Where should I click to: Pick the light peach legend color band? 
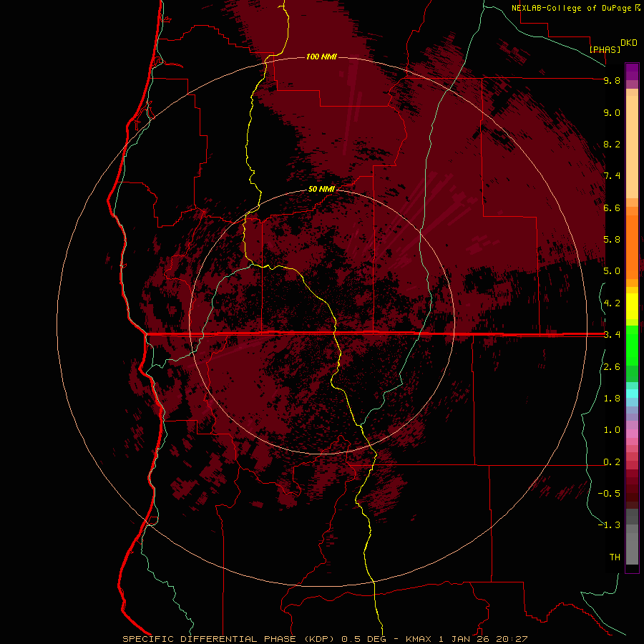(632, 147)
